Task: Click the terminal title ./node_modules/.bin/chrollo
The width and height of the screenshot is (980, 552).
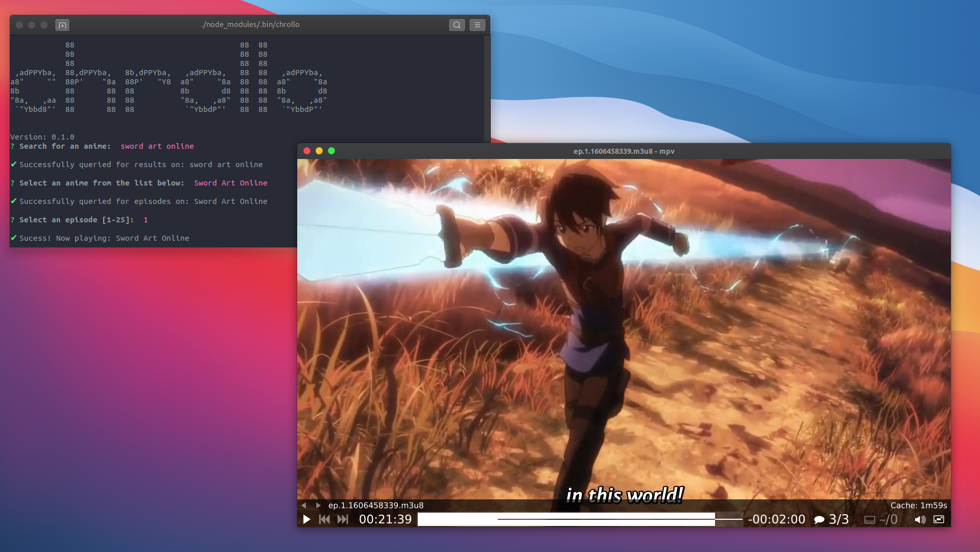Action: coord(250,25)
